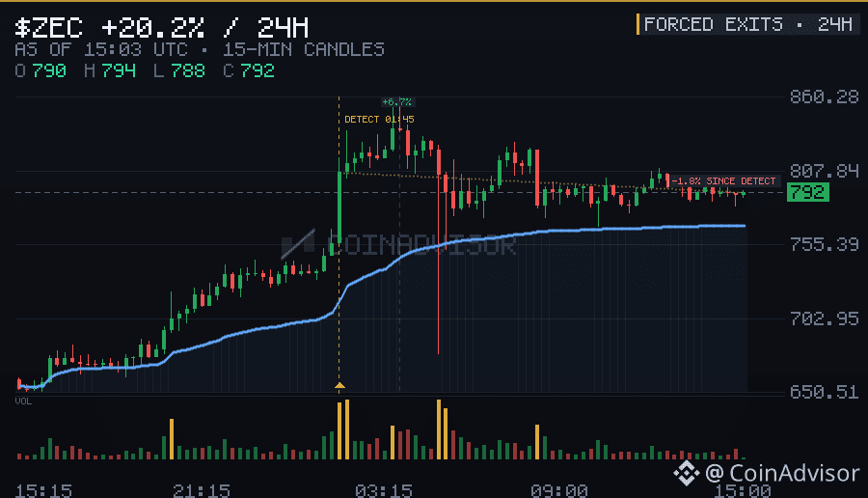Click the 807.84 price axis label

click(825, 171)
